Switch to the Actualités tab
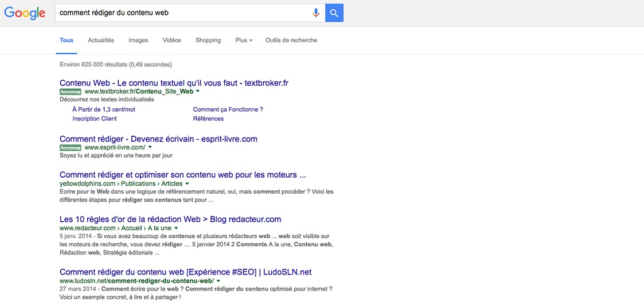 coord(100,40)
